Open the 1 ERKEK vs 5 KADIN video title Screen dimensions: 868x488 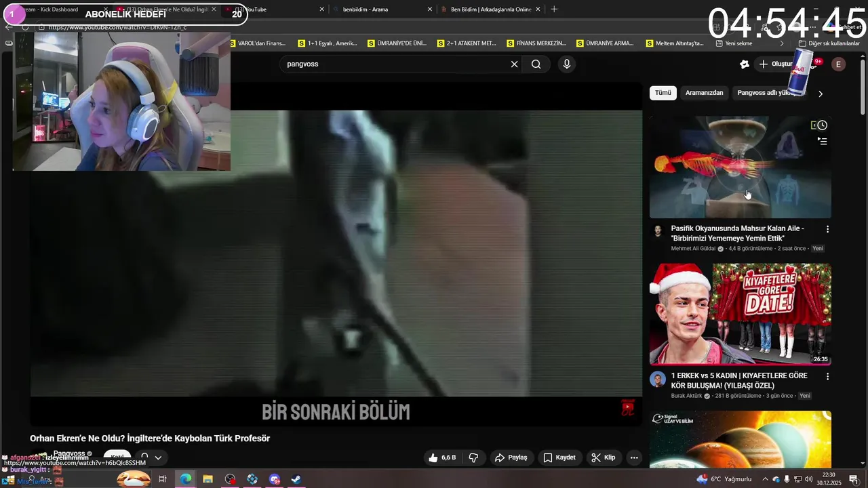739,381
